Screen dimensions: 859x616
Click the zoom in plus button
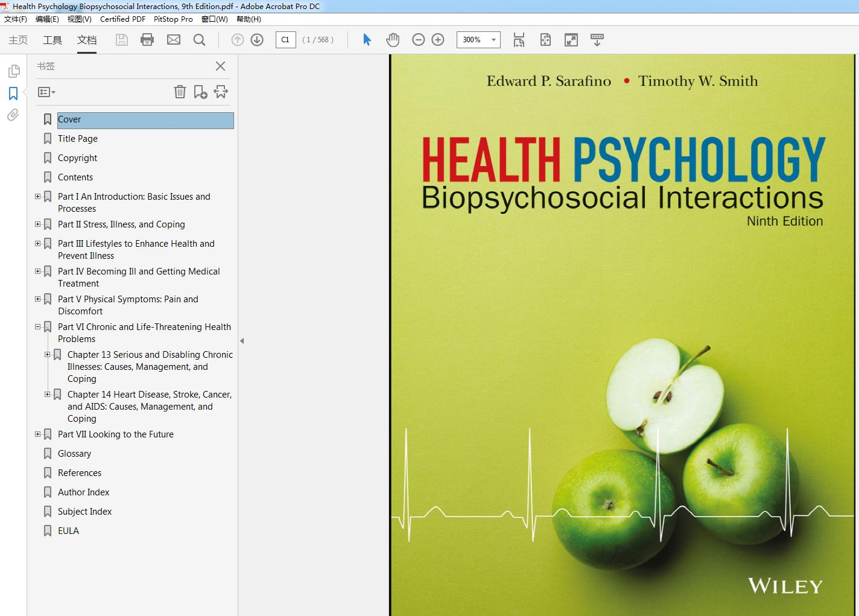438,40
